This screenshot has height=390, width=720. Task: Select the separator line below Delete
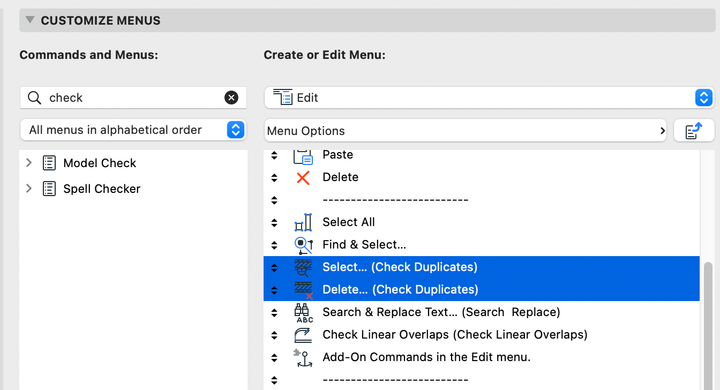point(395,200)
